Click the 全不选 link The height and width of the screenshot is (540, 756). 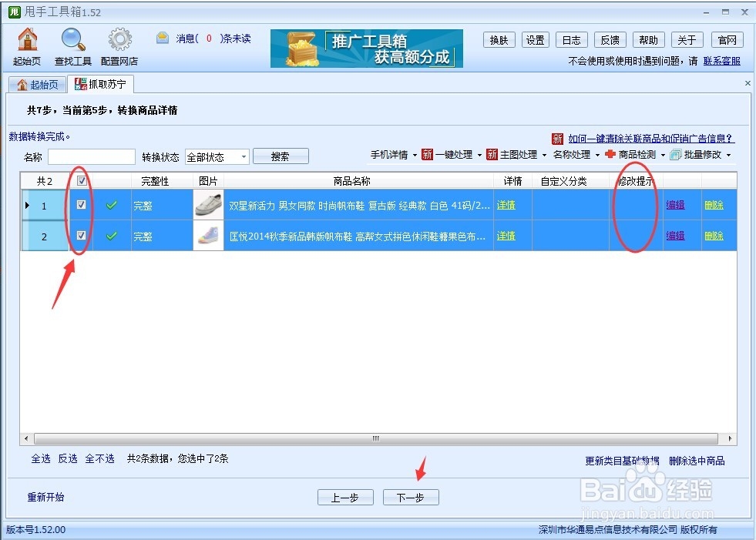coord(100,458)
